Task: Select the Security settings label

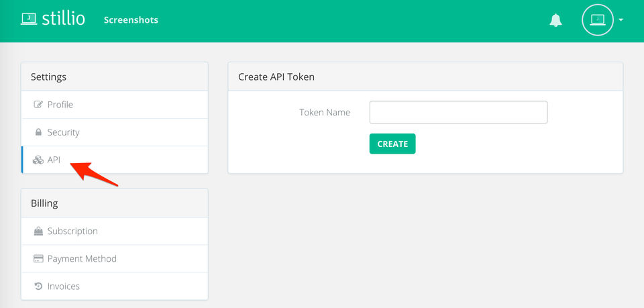Action: point(64,132)
